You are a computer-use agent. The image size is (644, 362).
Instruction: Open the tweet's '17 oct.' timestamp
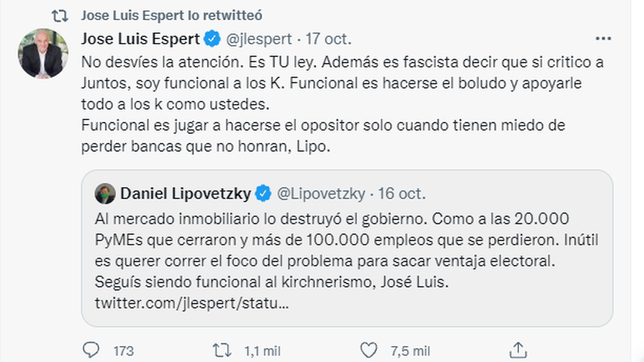point(328,39)
